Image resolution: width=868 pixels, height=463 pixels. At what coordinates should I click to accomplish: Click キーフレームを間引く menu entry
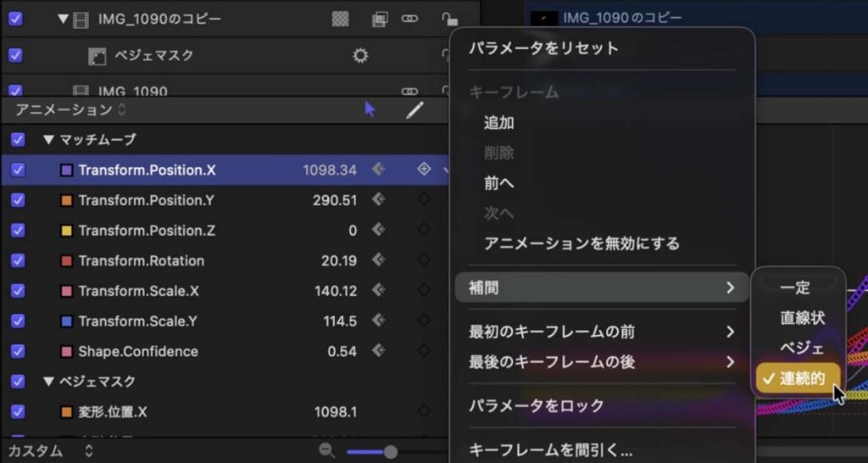tap(550, 449)
